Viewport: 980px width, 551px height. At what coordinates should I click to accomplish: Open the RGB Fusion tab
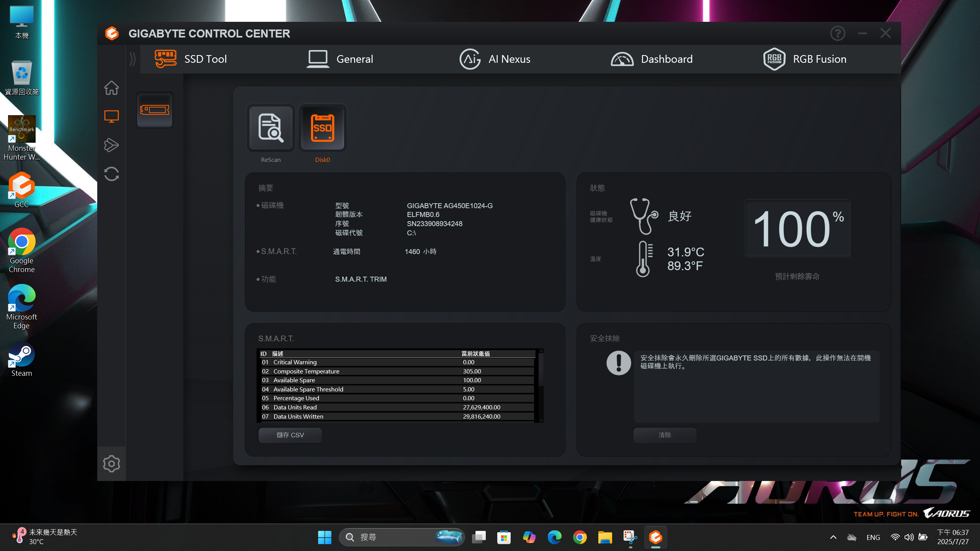coord(805,59)
